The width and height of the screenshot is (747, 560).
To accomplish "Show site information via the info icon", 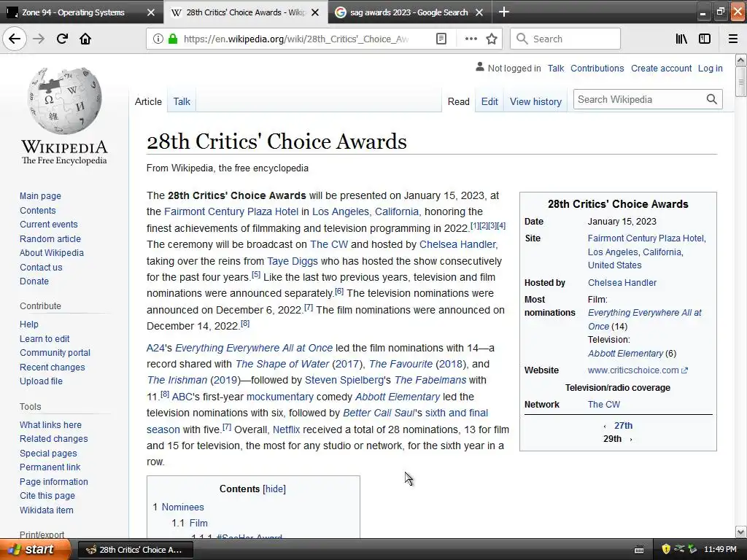I will pyautogui.click(x=158, y=39).
